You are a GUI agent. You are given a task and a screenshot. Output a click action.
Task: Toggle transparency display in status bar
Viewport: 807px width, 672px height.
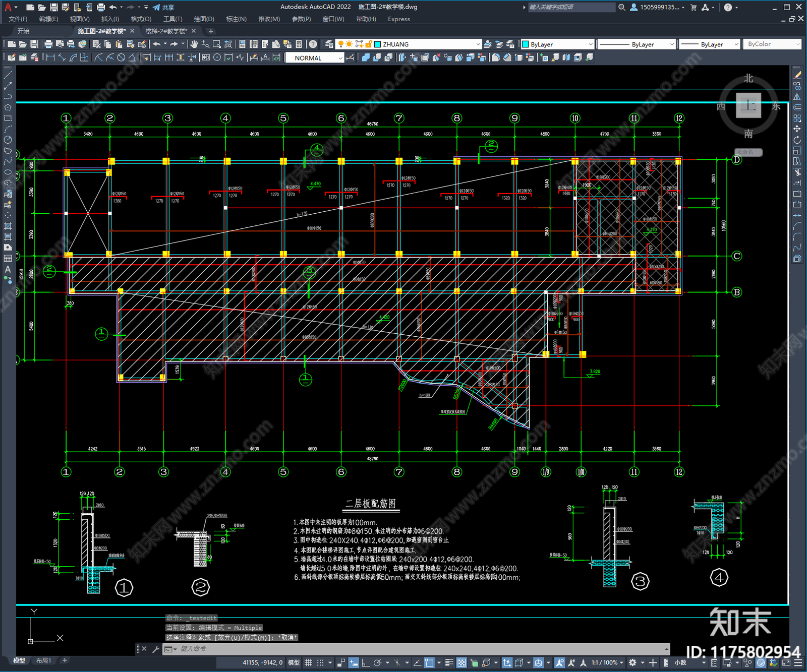click(x=462, y=662)
